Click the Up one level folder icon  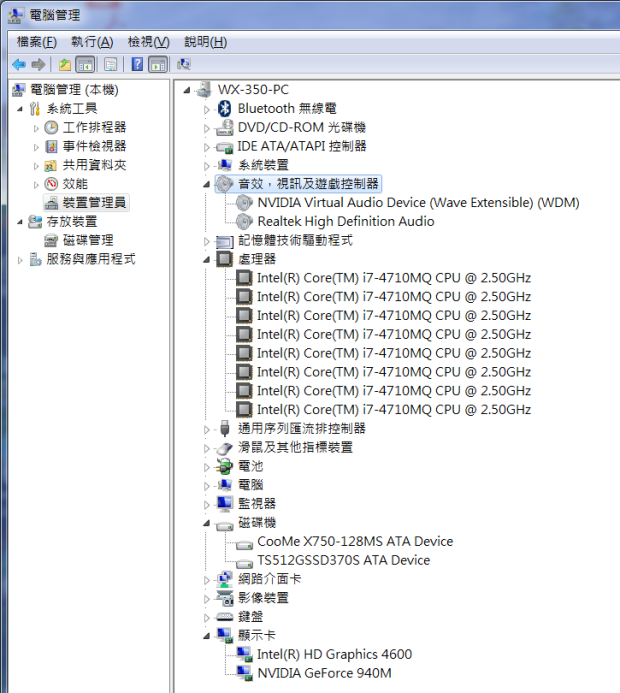pos(65,65)
